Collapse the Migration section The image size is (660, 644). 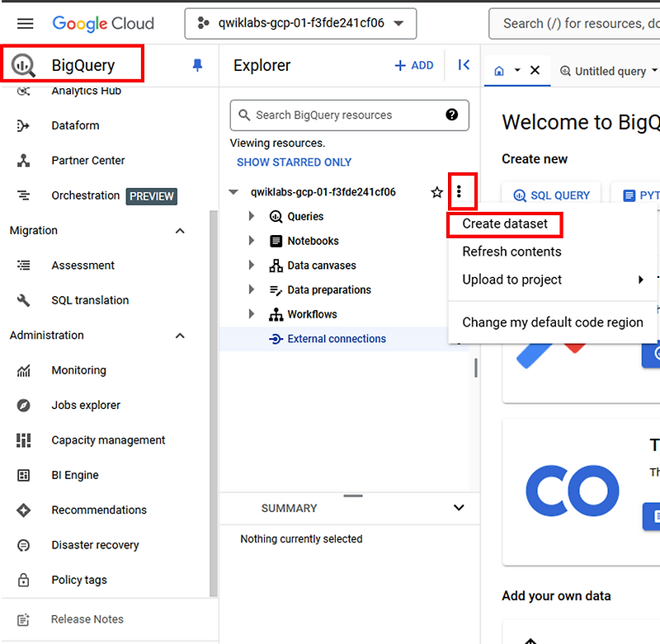tap(179, 230)
